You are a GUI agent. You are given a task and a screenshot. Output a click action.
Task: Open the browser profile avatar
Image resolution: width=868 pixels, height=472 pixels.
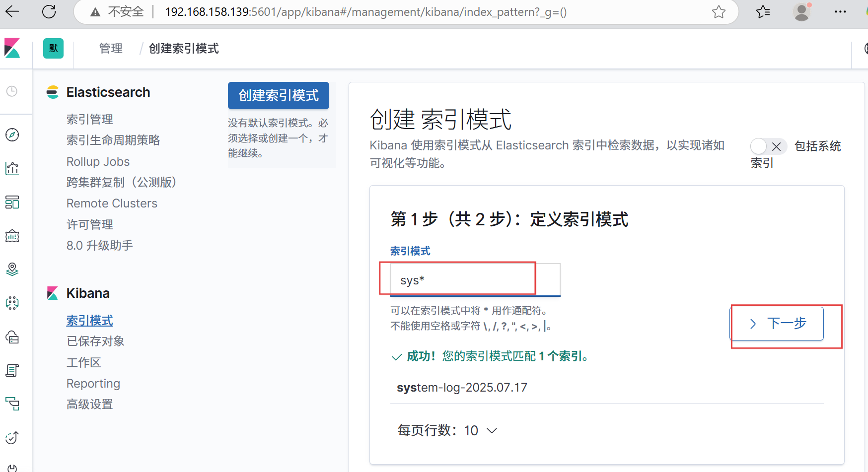(x=802, y=12)
